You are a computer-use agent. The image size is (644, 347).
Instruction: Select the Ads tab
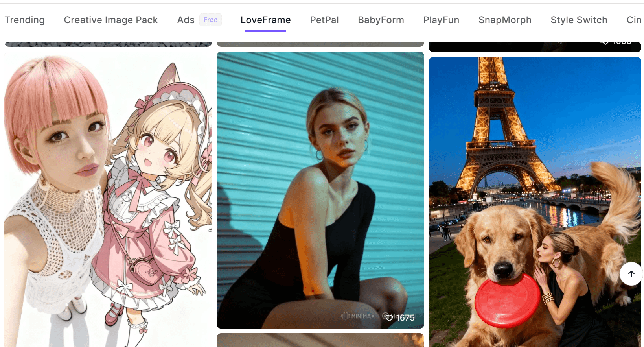point(186,20)
